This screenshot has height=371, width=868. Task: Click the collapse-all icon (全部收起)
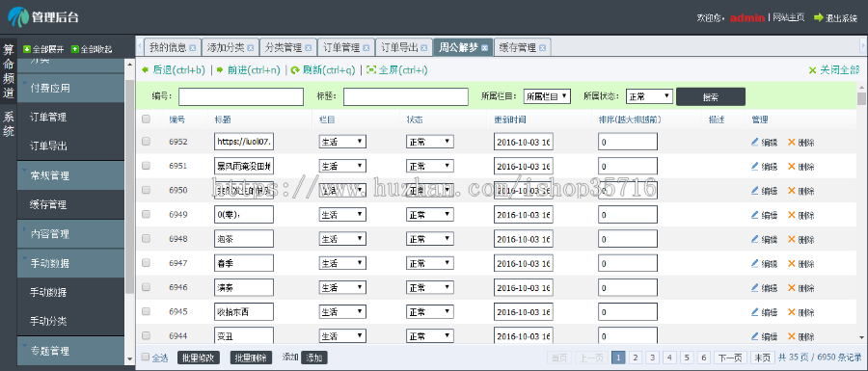(x=74, y=49)
